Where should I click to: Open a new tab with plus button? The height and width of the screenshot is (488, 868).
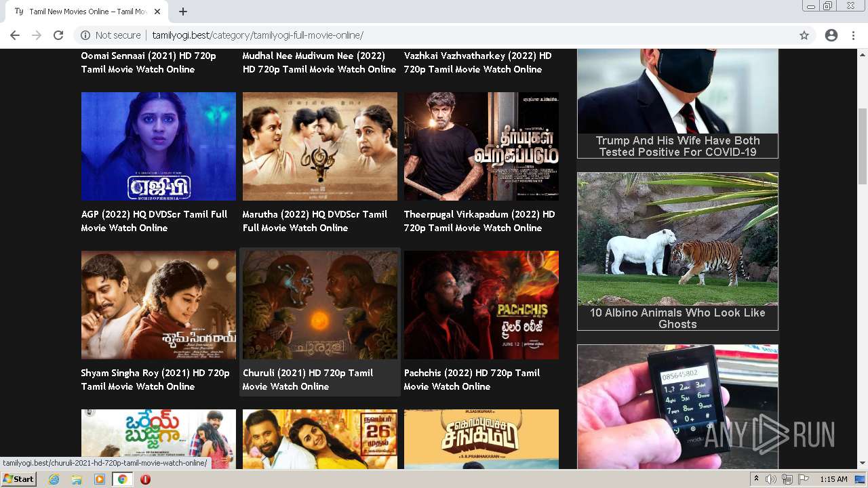point(183,12)
